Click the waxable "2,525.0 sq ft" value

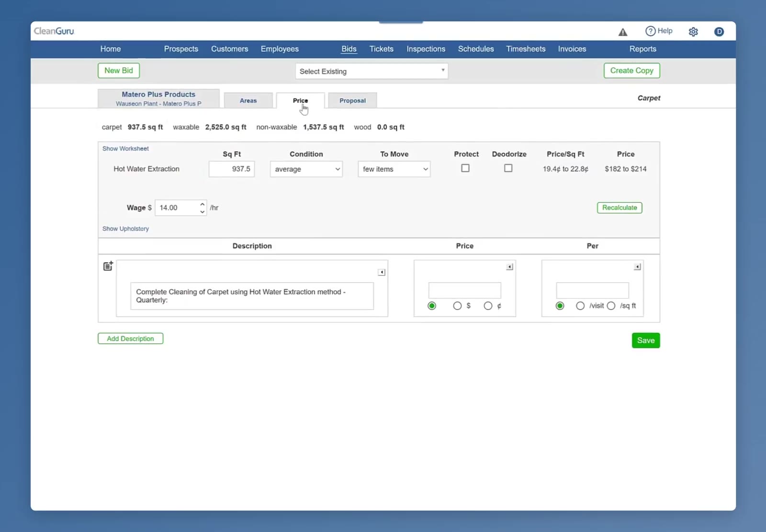click(226, 127)
